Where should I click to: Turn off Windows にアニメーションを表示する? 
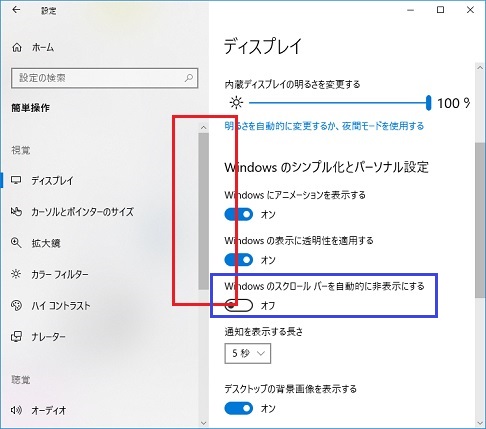(x=239, y=214)
